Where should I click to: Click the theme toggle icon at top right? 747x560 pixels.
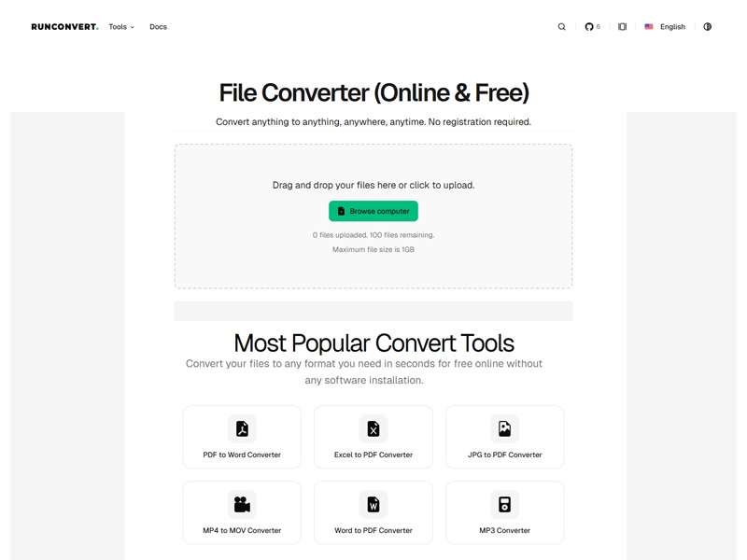point(707,26)
